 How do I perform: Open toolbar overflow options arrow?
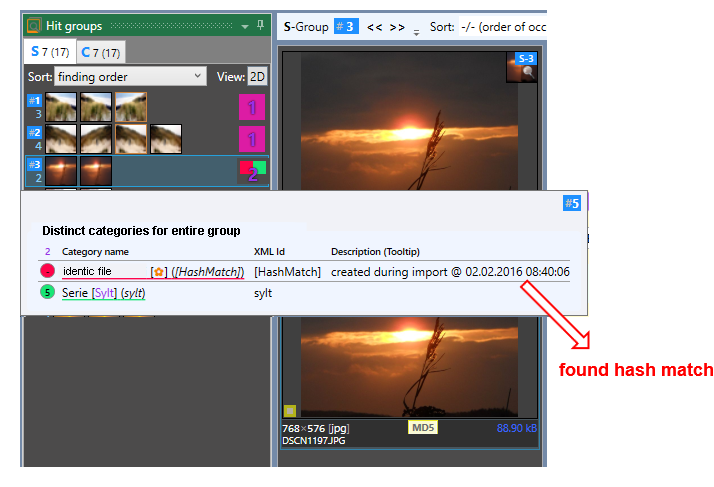coord(416,32)
